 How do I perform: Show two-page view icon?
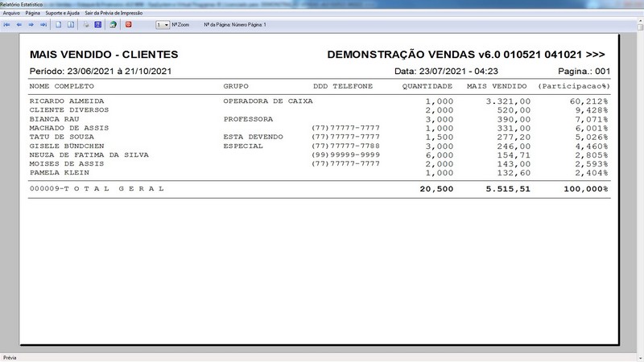point(71,25)
